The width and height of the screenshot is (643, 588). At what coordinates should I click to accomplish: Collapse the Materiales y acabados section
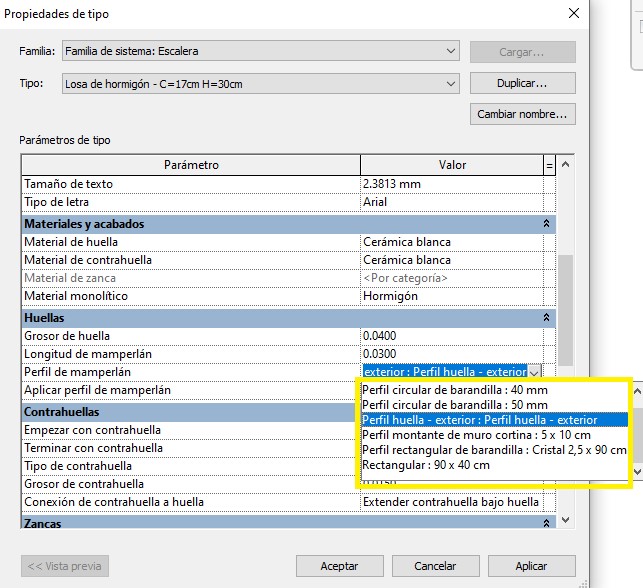tap(547, 224)
